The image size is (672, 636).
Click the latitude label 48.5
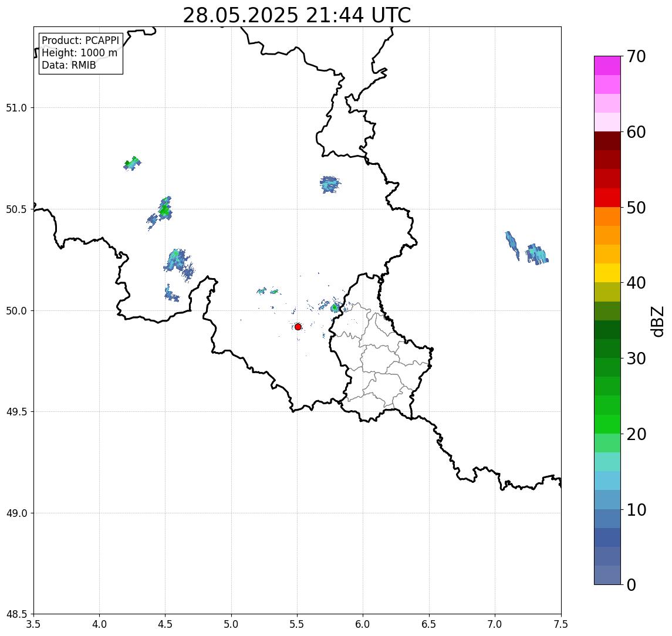[16, 614]
